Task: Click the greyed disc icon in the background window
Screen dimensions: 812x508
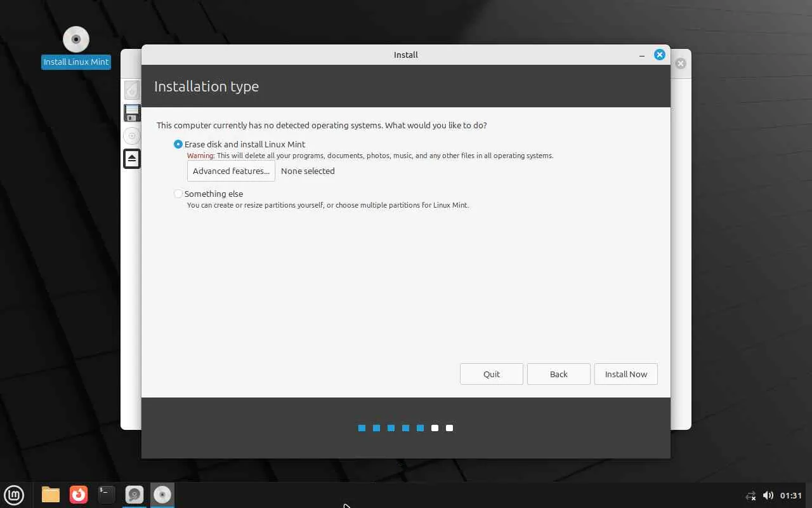Action: 132,136
